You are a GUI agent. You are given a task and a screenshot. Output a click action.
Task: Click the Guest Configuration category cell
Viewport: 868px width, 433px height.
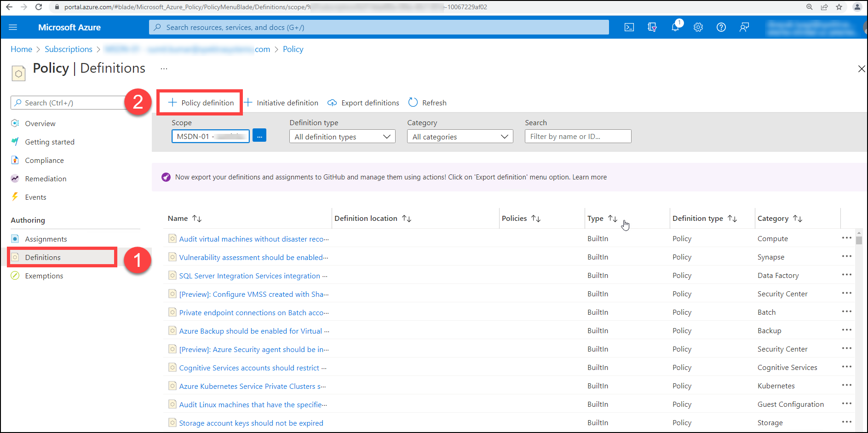tap(791, 404)
